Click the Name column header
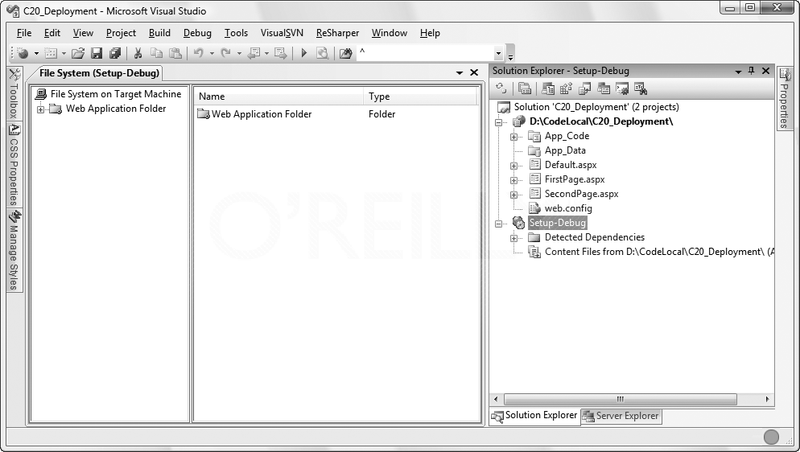 (279, 96)
